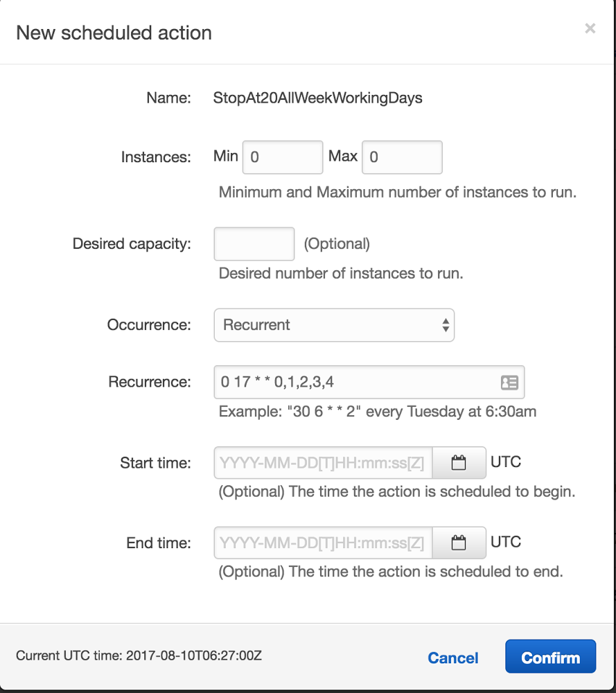Click the Min instances input field
The image size is (616, 693).
pyautogui.click(x=283, y=157)
